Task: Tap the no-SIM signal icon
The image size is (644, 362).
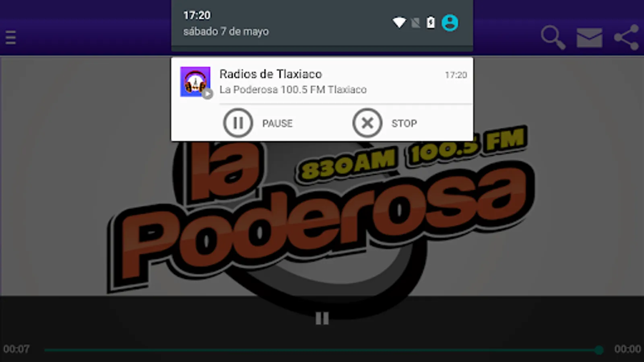Action: [x=415, y=23]
